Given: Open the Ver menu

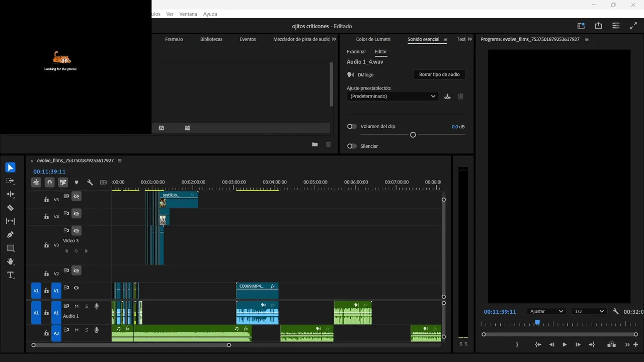Looking at the screenshot, I should (x=170, y=14).
